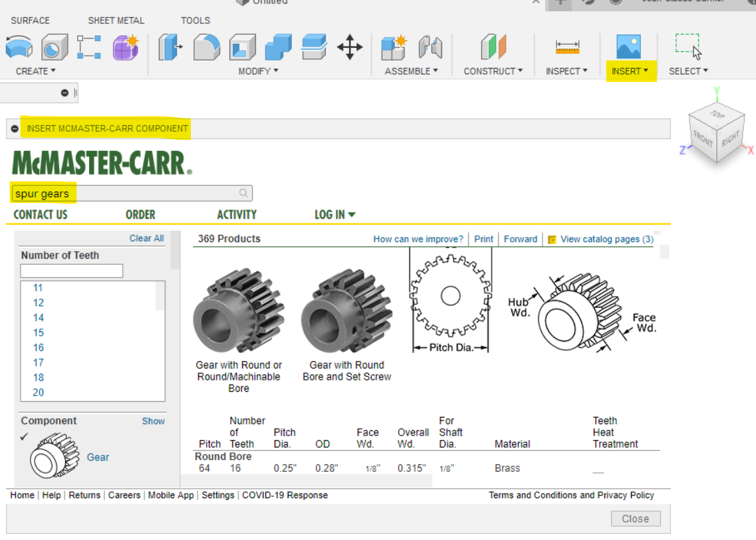Switch to the SHEET METAL tab
The height and width of the screenshot is (540, 756).
pyautogui.click(x=116, y=21)
